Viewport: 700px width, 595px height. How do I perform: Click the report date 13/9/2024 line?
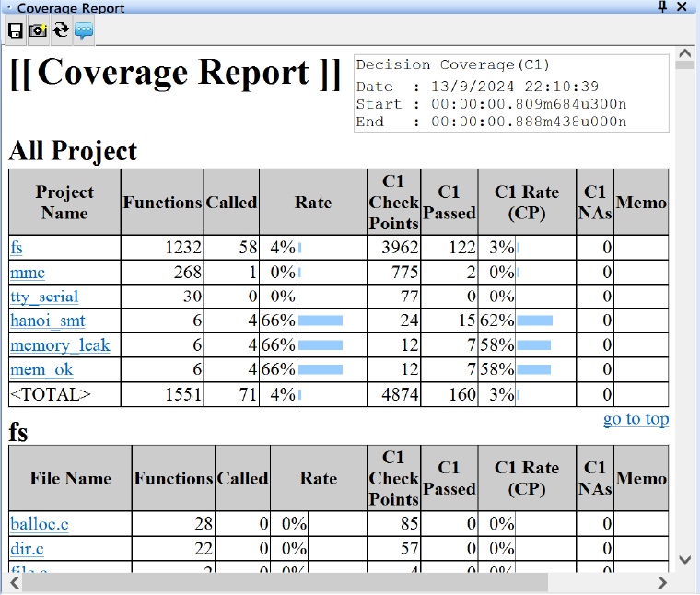coord(477,87)
